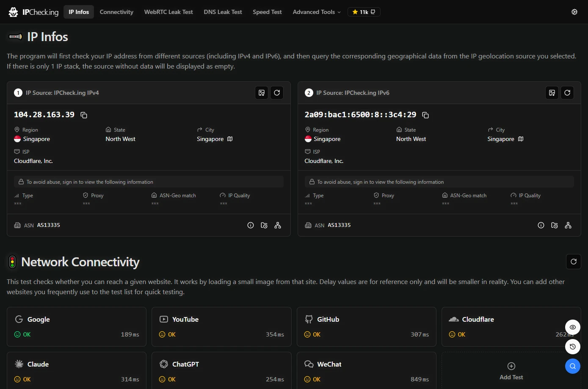Open the DNS Leak Test tab
588x389 pixels.
click(x=223, y=12)
